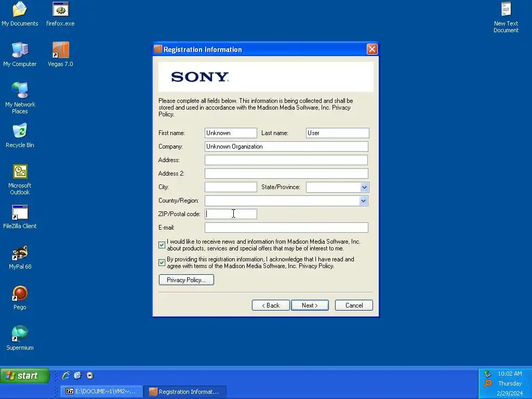Click the ZIP/Postal code field
532x399 pixels.
coord(231,214)
